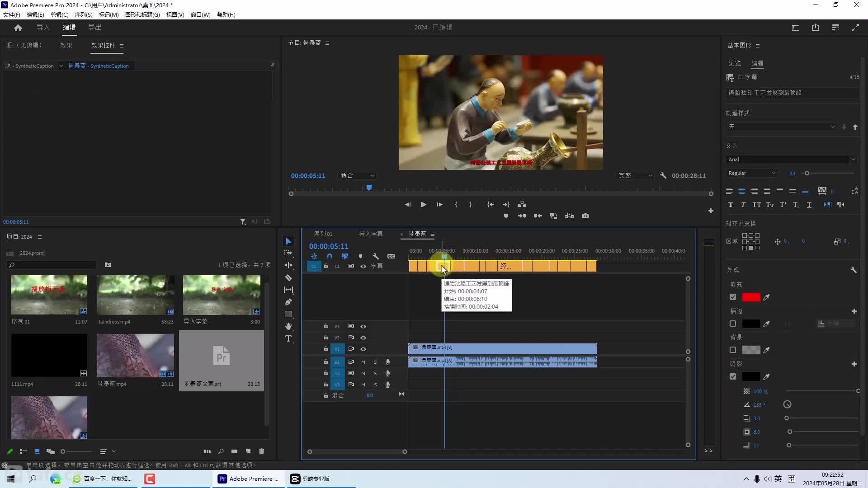Screen dimensions: 868x488
Task: Open playback resolution dropdown 完整
Action: pyautogui.click(x=635, y=175)
